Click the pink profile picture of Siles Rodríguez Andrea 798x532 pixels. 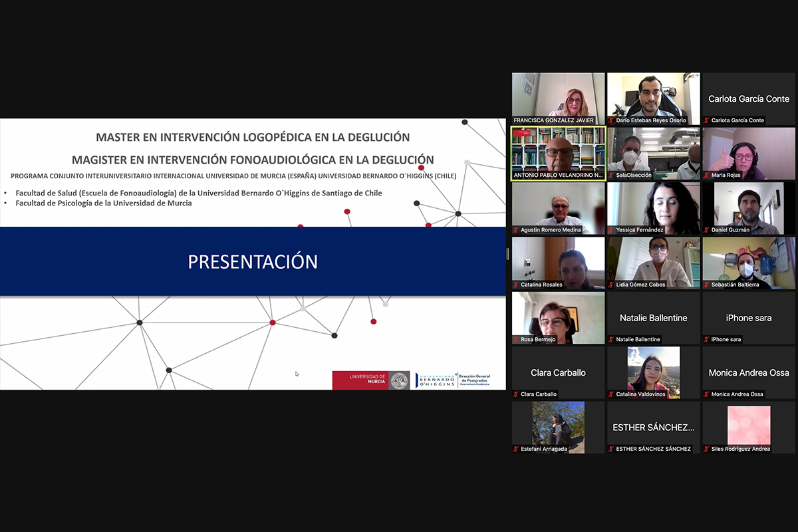pyautogui.click(x=749, y=426)
